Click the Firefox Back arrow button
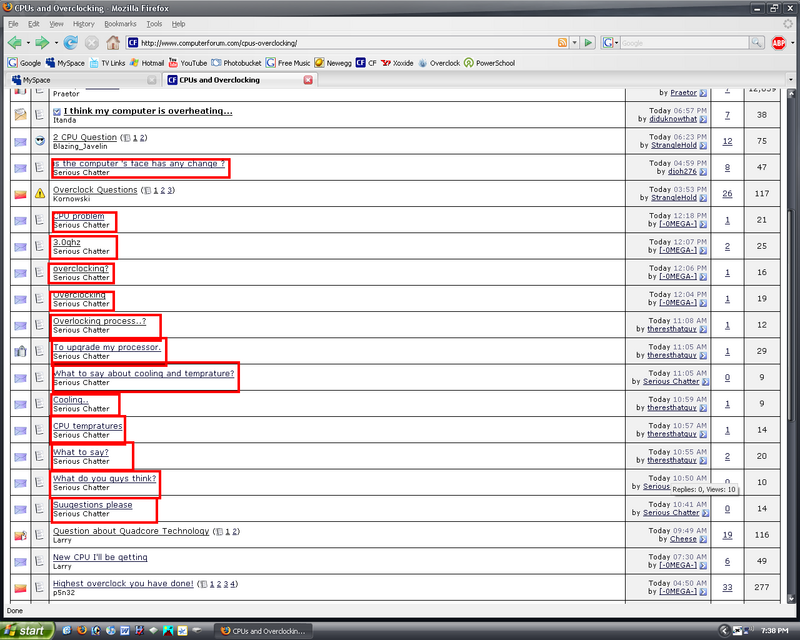Viewport: 800px width, 640px height. 14,43
